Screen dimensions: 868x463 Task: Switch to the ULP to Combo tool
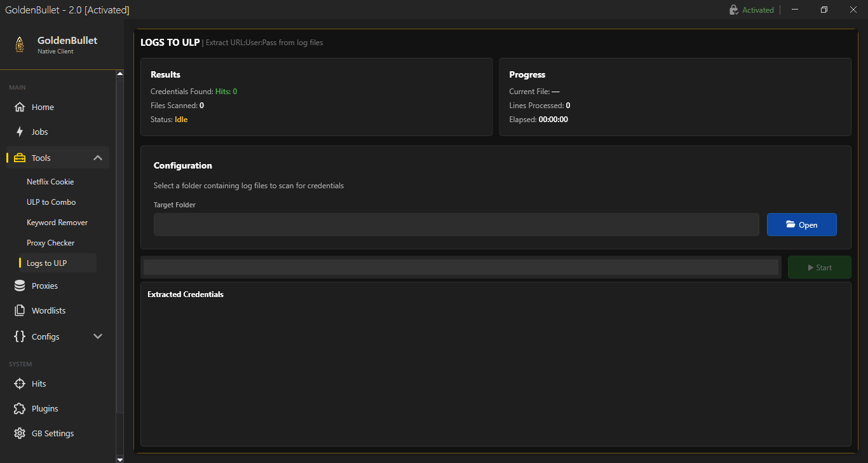51,202
